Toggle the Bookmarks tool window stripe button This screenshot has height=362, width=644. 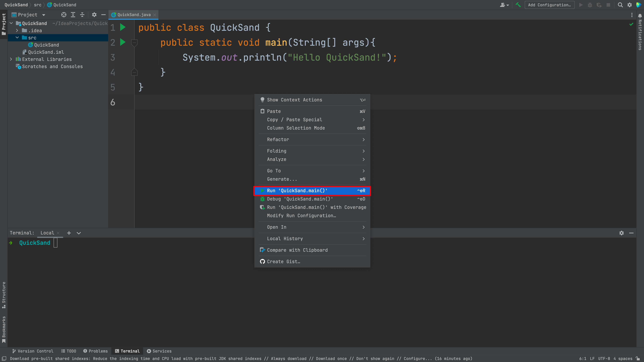[4, 330]
